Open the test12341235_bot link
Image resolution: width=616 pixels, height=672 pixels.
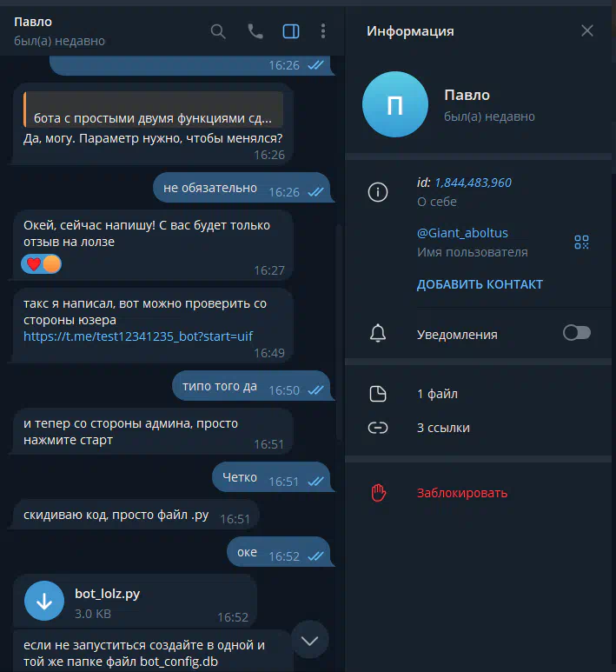pyautogui.click(x=138, y=336)
